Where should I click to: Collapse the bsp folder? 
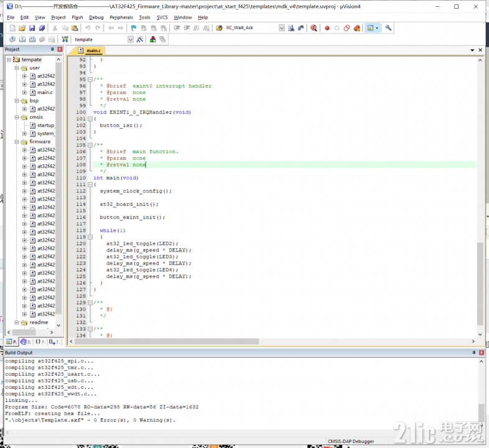17,101
